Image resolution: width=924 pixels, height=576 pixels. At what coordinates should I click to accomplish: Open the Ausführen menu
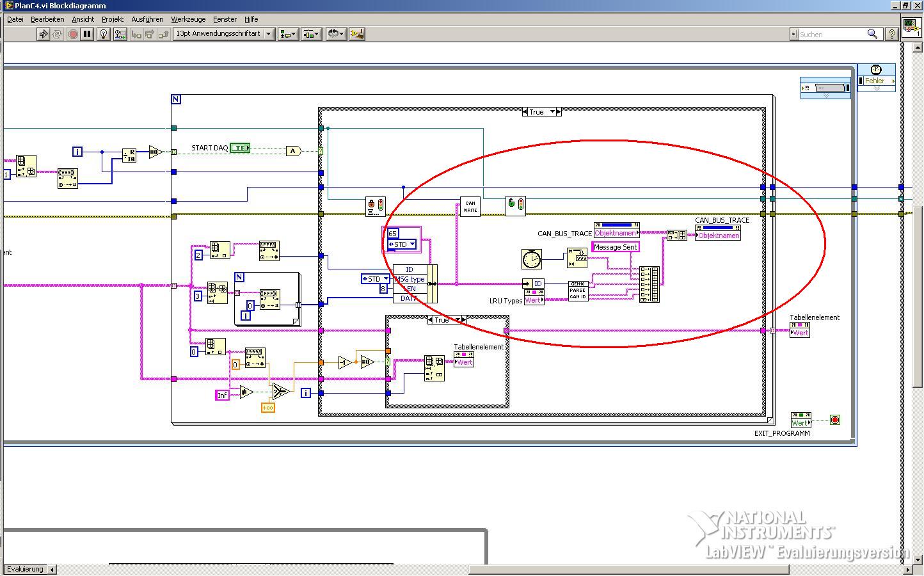[147, 19]
